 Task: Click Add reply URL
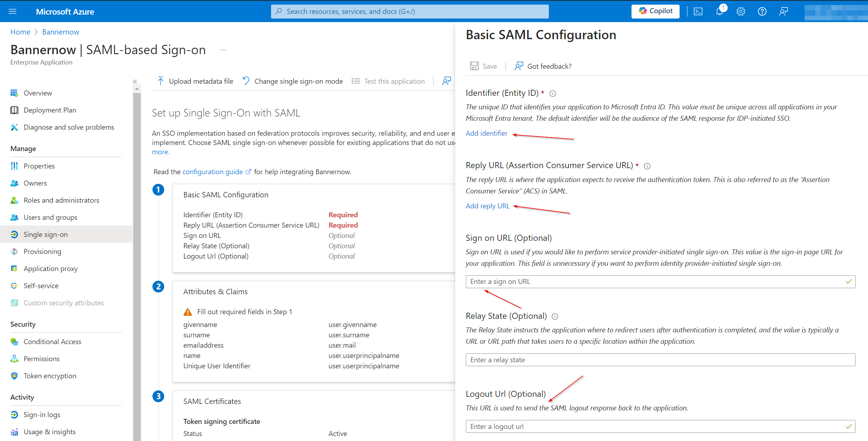[x=488, y=206]
